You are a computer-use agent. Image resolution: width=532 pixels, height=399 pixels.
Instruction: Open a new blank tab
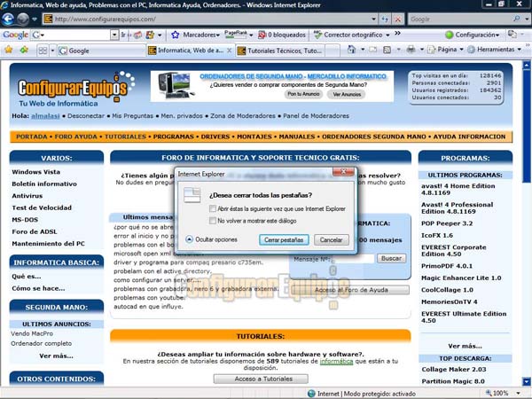tap(332, 51)
